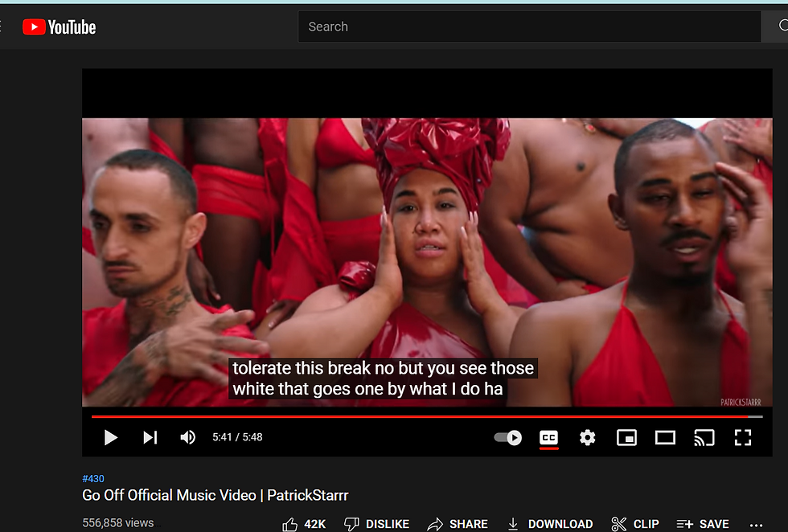Image resolution: width=788 pixels, height=532 pixels.
Task: Toggle the autoplay switch
Action: 508,437
